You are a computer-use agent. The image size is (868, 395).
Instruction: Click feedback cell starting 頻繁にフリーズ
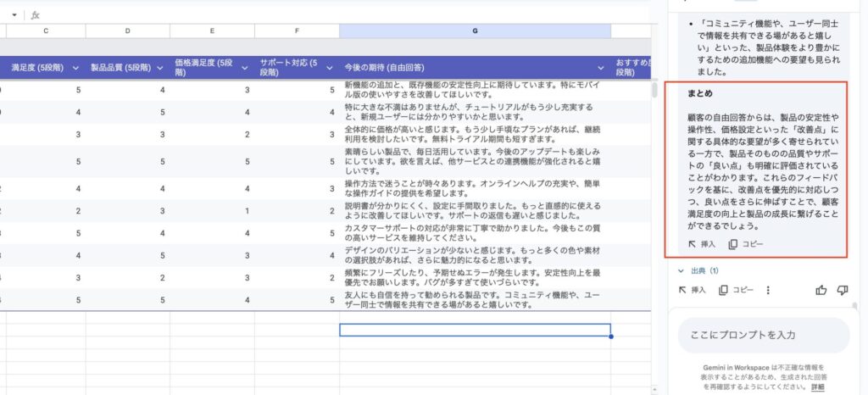pos(475,277)
